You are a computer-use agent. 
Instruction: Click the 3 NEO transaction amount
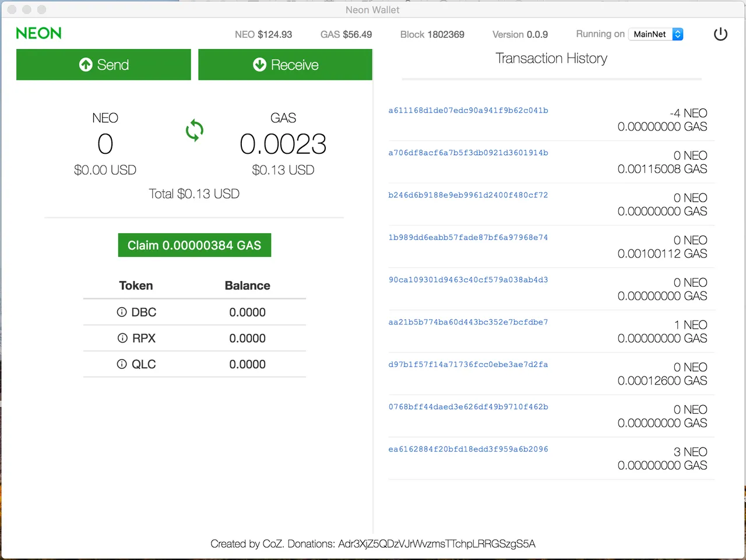(691, 452)
